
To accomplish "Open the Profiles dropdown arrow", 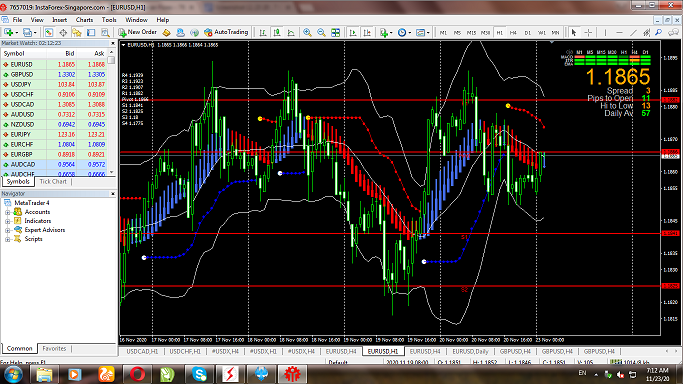I will [x=35, y=33].
